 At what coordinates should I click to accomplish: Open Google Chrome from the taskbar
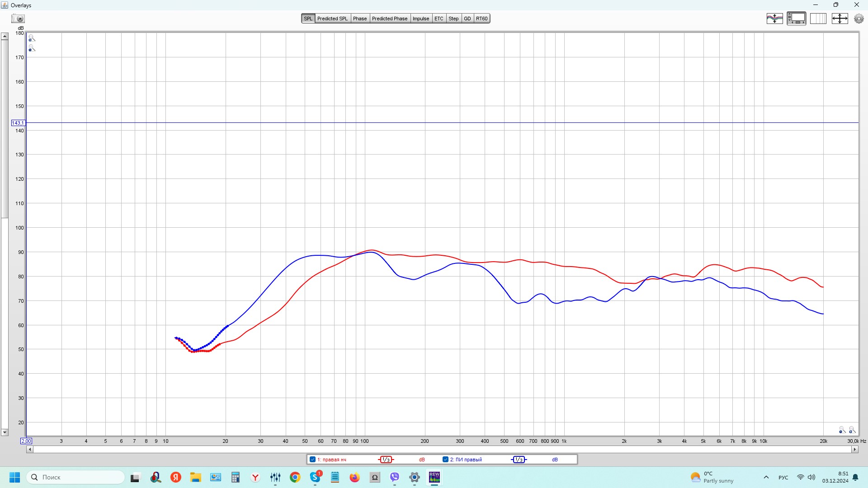click(x=295, y=477)
